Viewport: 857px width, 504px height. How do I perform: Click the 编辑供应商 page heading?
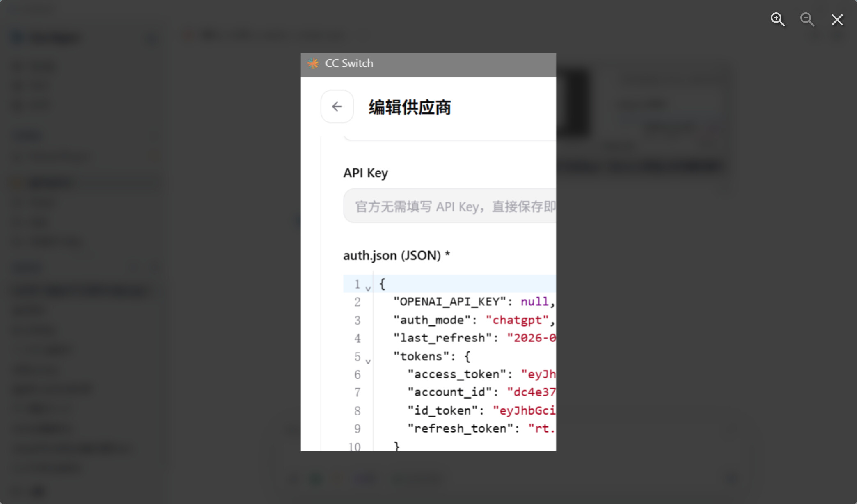pos(410,108)
